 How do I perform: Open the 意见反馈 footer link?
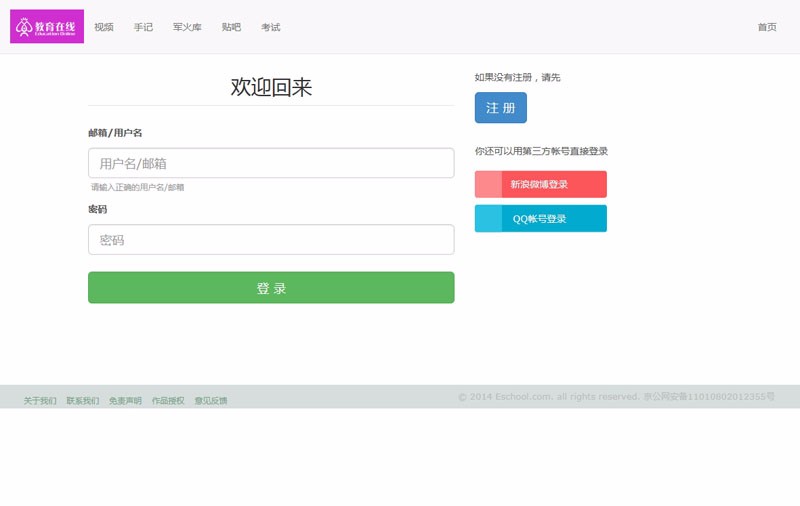pos(211,400)
